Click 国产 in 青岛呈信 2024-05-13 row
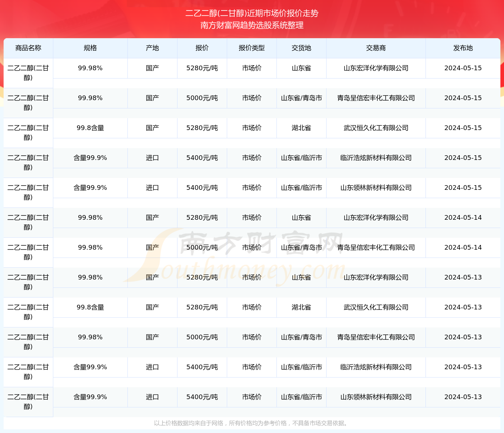Image resolution: width=504 pixels, height=433 pixels. click(152, 337)
